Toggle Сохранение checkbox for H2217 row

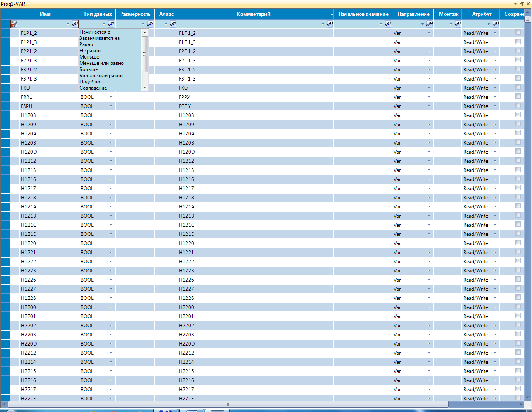(x=518, y=389)
